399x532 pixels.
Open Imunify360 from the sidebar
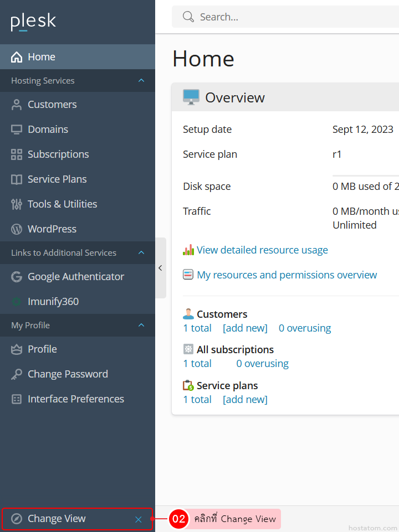pyautogui.click(x=53, y=302)
